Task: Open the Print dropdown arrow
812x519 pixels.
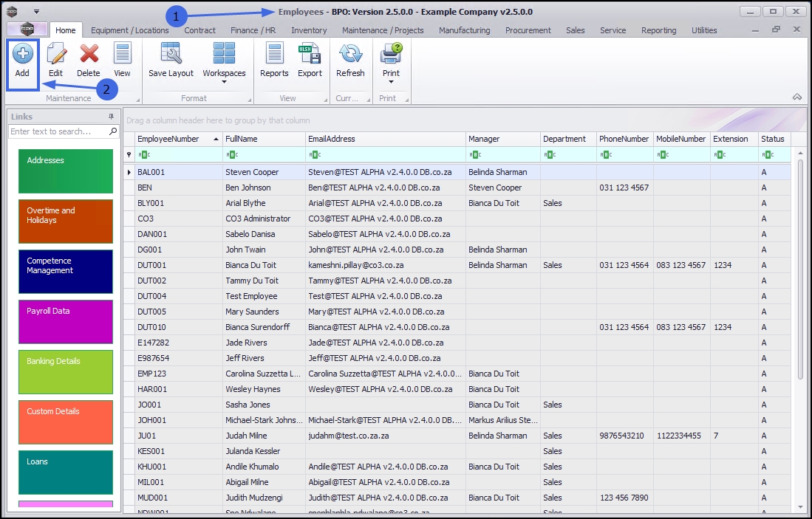Action: click(391, 82)
